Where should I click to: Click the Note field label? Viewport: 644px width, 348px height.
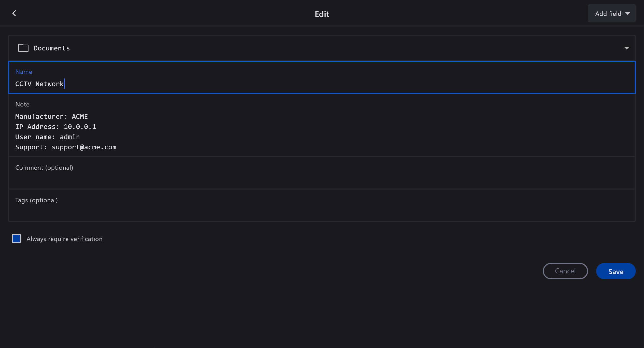[x=22, y=104]
